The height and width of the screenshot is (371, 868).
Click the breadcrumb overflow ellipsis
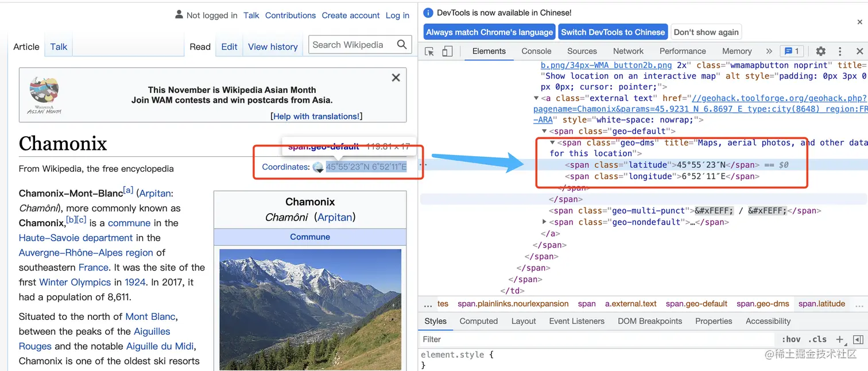click(x=428, y=304)
